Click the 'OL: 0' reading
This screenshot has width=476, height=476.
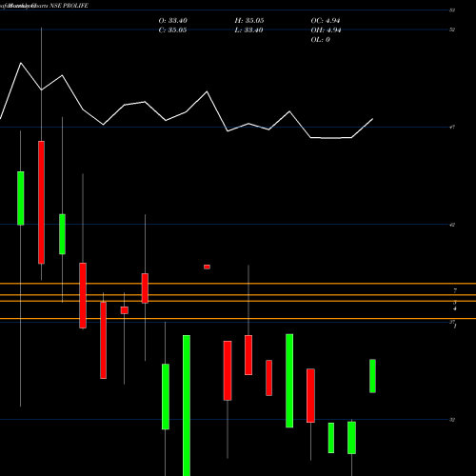321,40
